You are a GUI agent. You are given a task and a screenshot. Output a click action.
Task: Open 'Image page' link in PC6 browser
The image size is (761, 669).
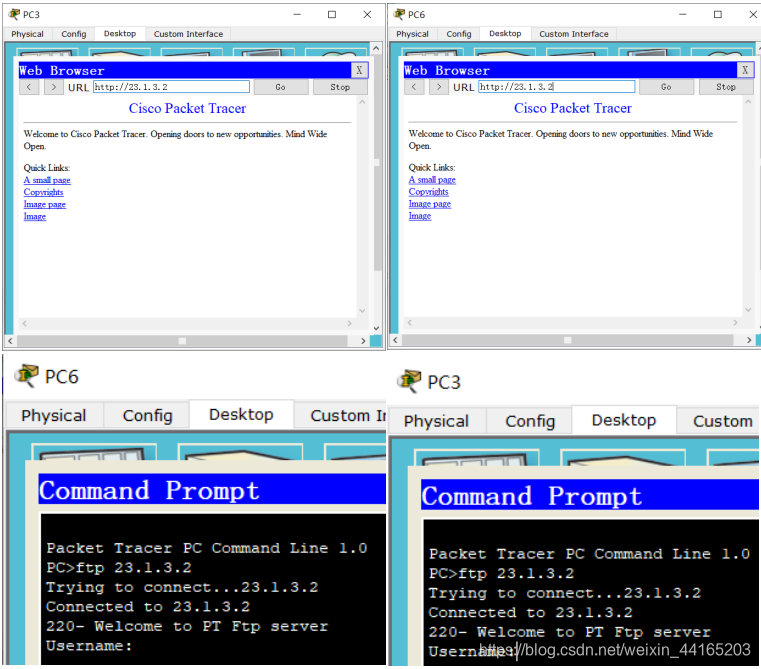(430, 204)
